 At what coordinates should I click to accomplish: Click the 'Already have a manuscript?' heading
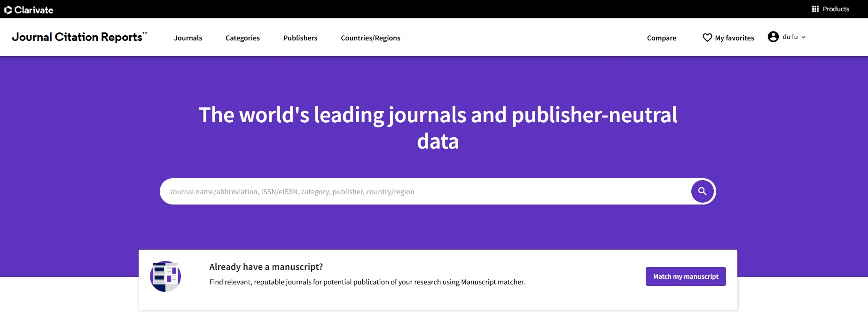pos(266,267)
